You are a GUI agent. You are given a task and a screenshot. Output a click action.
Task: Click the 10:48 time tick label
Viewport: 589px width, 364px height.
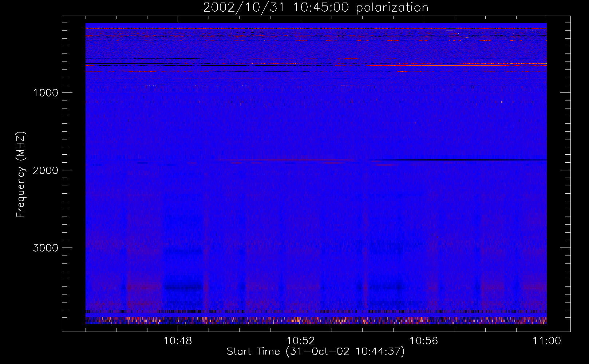178,341
